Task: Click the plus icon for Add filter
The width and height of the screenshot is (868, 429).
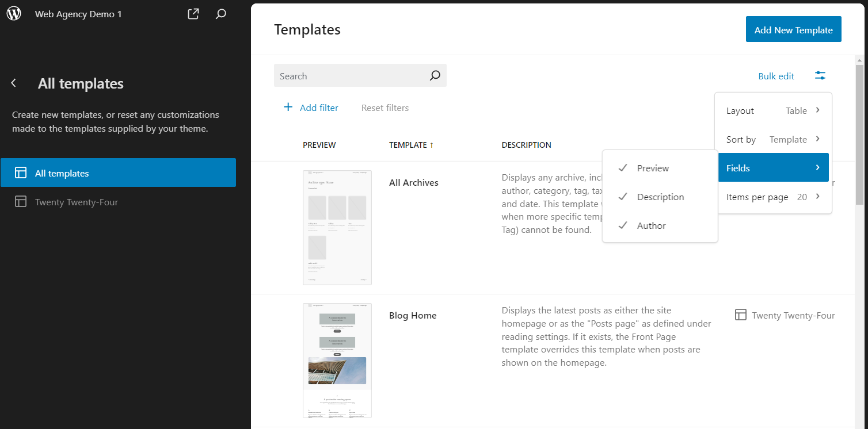Action: (288, 108)
